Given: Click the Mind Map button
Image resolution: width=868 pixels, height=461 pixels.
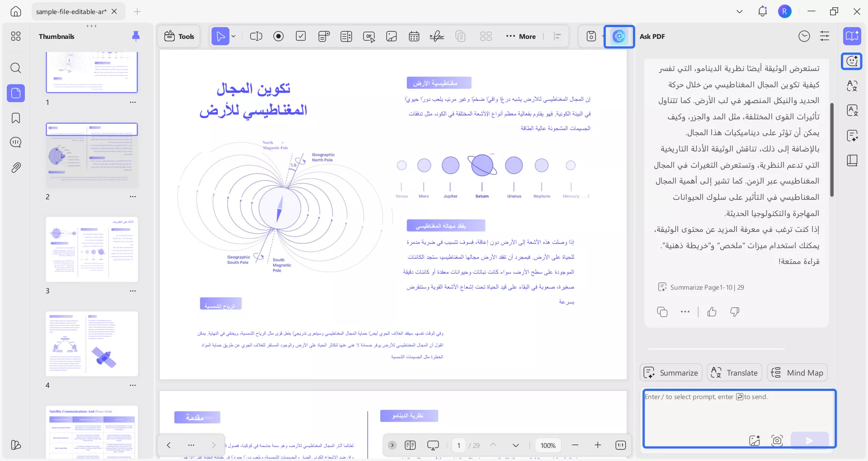Looking at the screenshot, I should click(797, 372).
